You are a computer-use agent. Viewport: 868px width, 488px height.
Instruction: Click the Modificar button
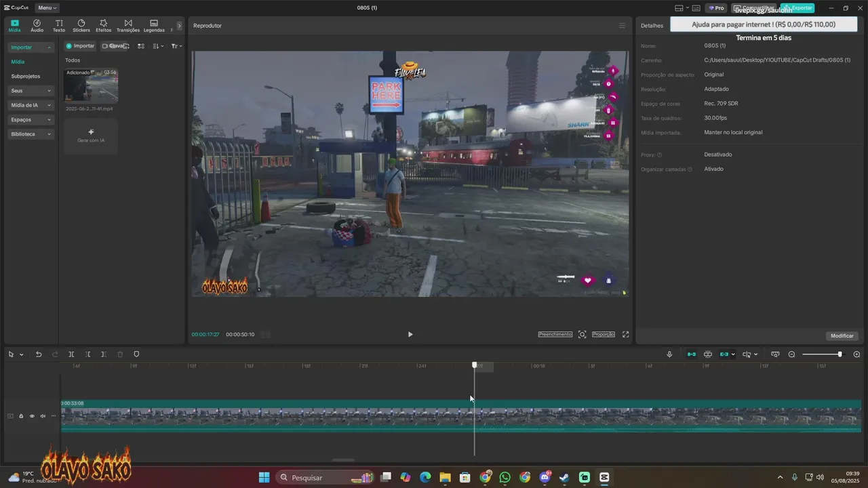[x=842, y=335]
